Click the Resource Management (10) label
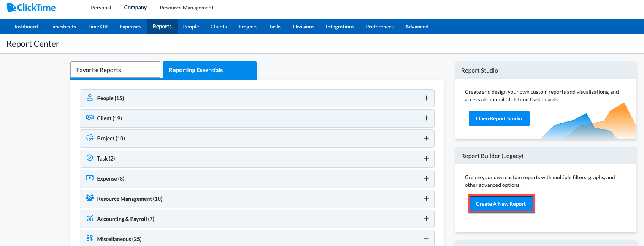 tap(130, 199)
